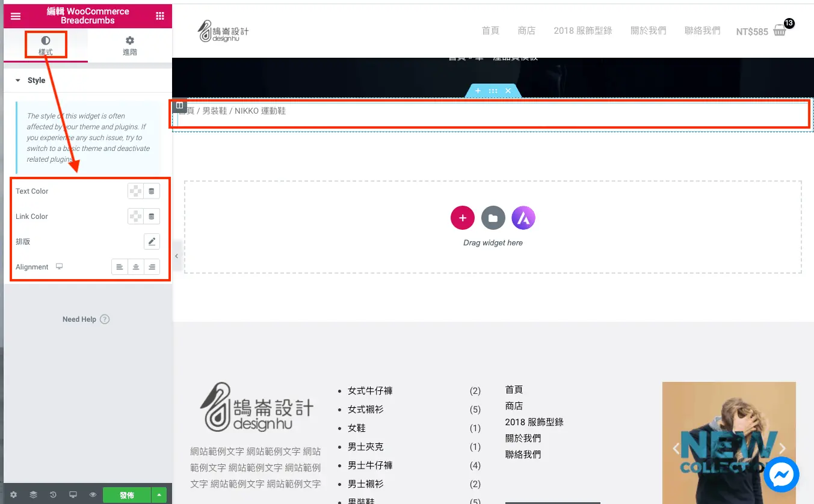The height and width of the screenshot is (504, 814).
Task: Add new section with the red plus button
Action: tap(463, 218)
